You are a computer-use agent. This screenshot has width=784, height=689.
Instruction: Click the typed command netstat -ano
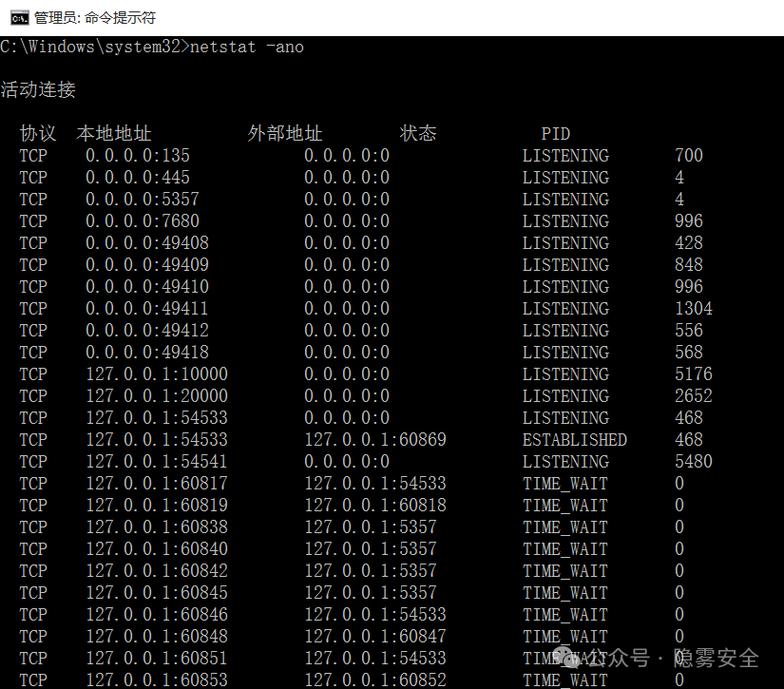[247, 47]
